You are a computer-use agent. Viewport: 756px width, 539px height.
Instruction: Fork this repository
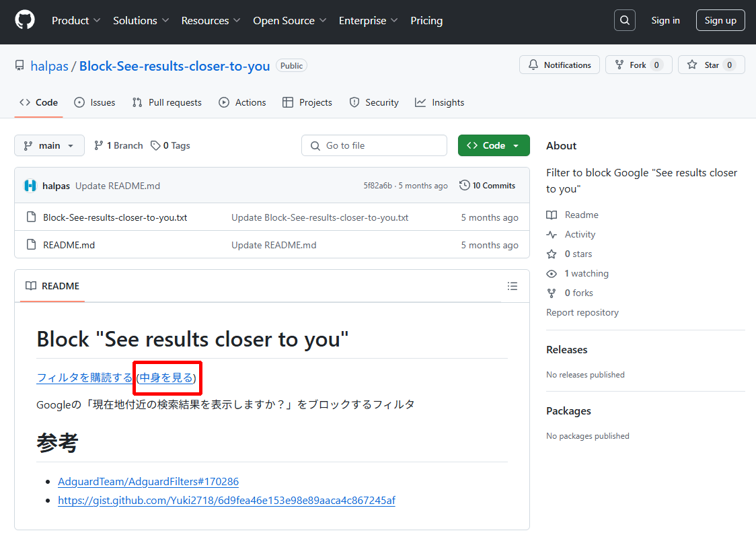[x=639, y=65]
